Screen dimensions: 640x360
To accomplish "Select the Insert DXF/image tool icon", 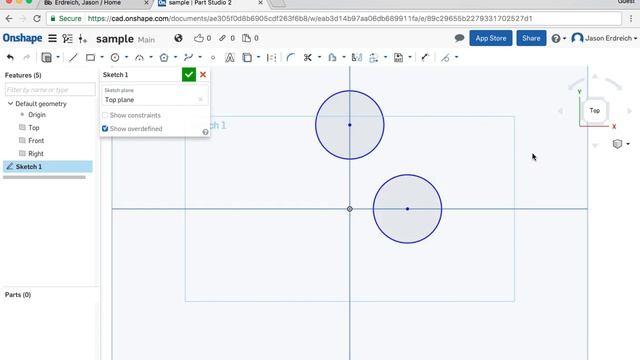I will coord(398,58).
